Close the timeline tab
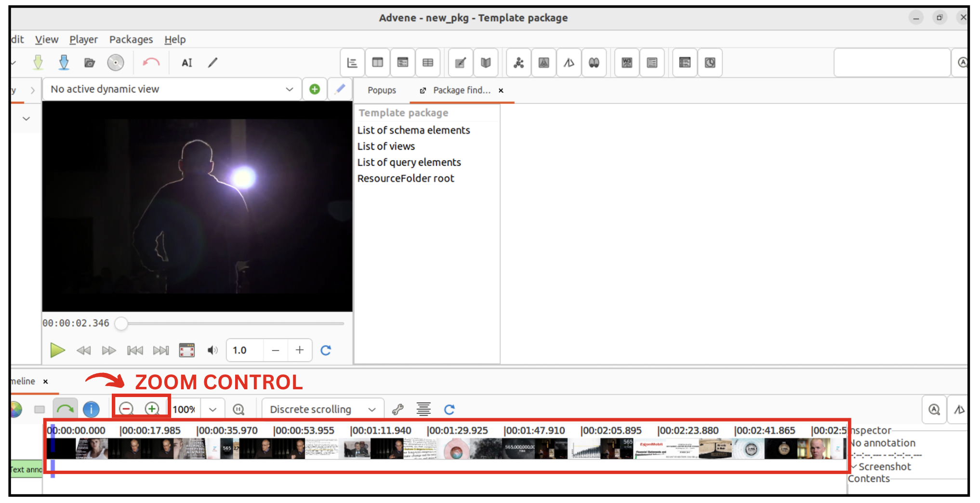The width and height of the screenshot is (980, 503). (x=45, y=381)
